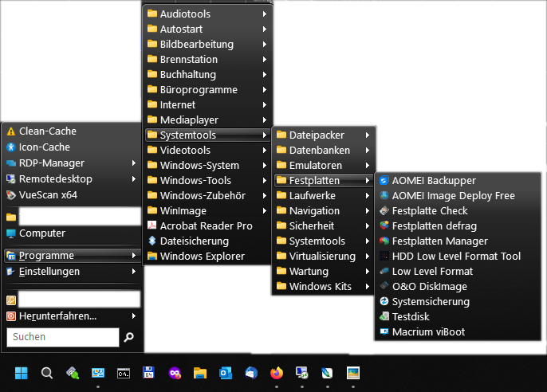Expand the Dateipacker submenu arrow
The height and width of the screenshot is (392, 547).
[368, 135]
